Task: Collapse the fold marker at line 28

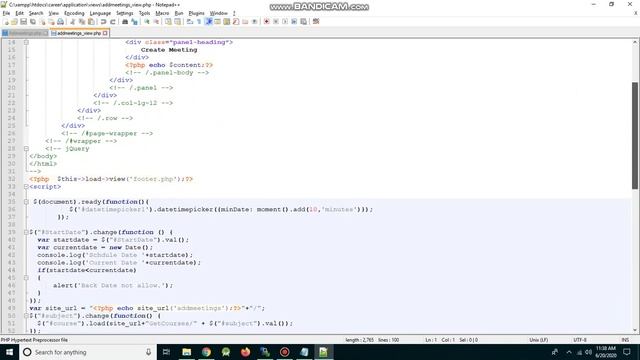Action: (26, 149)
